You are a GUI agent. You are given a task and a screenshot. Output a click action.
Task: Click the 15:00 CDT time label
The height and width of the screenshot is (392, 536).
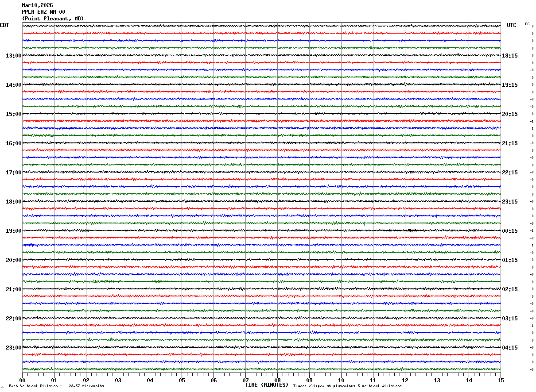(x=14, y=114)
